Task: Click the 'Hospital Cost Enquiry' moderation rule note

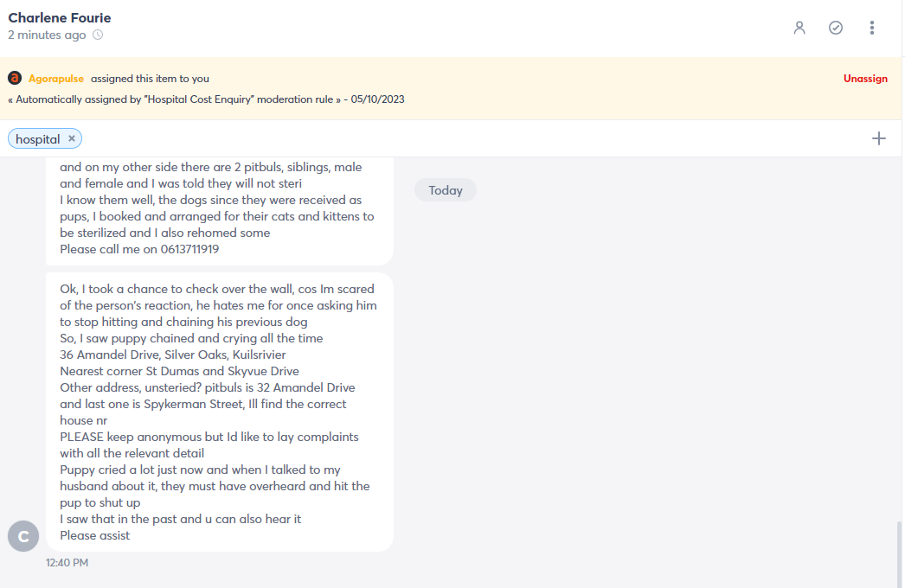Action: coord(206,99)
